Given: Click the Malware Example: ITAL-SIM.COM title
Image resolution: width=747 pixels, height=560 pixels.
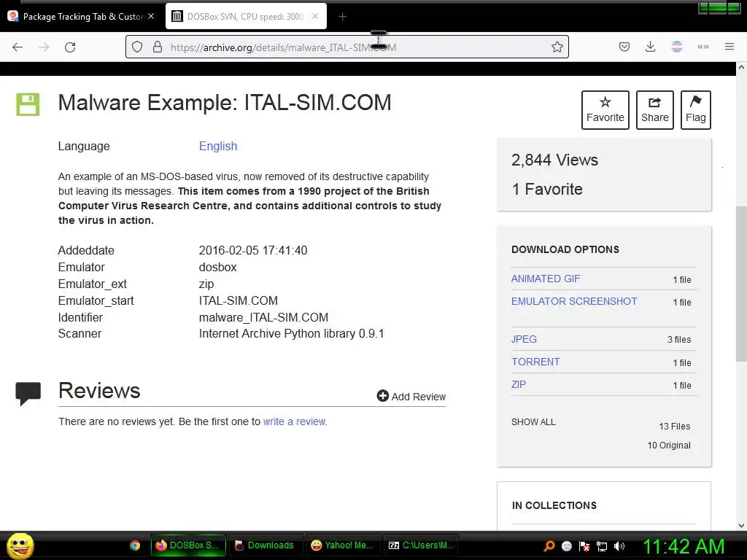Looking at the screenshot, I should (x=225, y=102).
